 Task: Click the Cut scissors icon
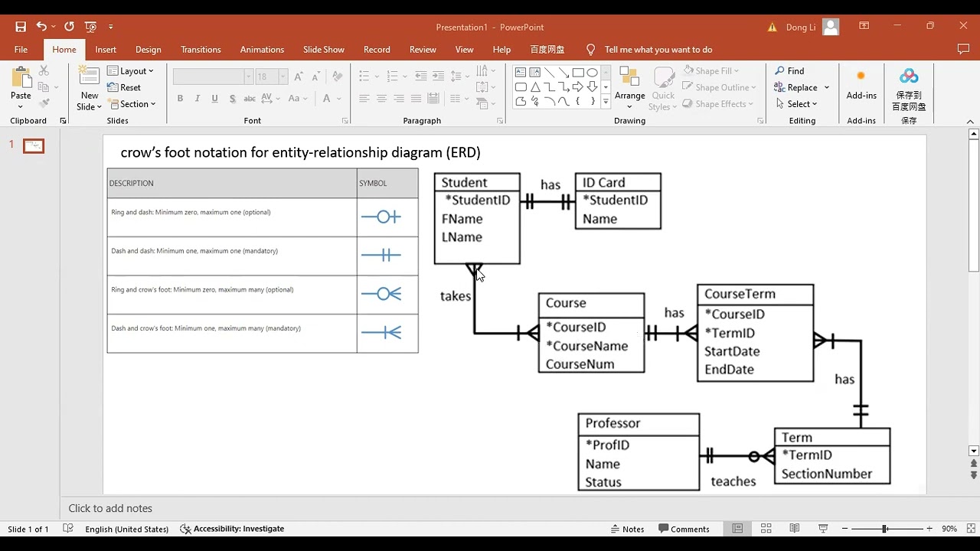pyautogui.click(x=44, y=70)
